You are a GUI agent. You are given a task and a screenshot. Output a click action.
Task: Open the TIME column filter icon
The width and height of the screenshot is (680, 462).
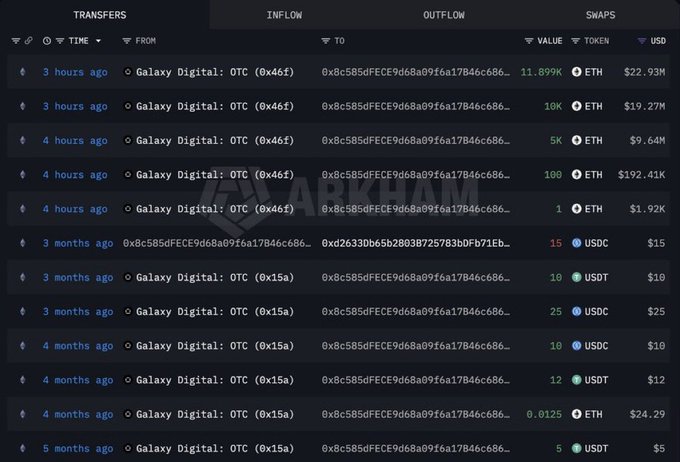[x=60, y=41]
